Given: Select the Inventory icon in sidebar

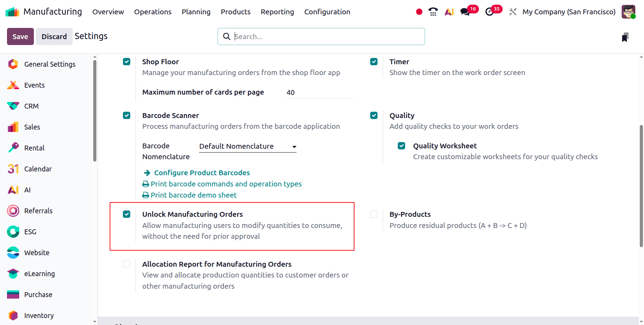Looking at the screenshot, I should click(13, 316).
